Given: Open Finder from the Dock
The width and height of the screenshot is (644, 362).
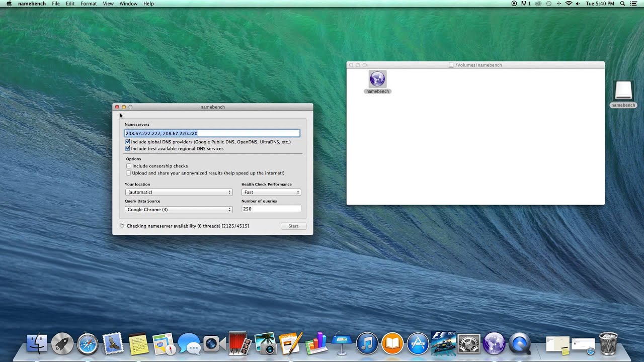Looking at the screenshot, I should click(37, 344).
